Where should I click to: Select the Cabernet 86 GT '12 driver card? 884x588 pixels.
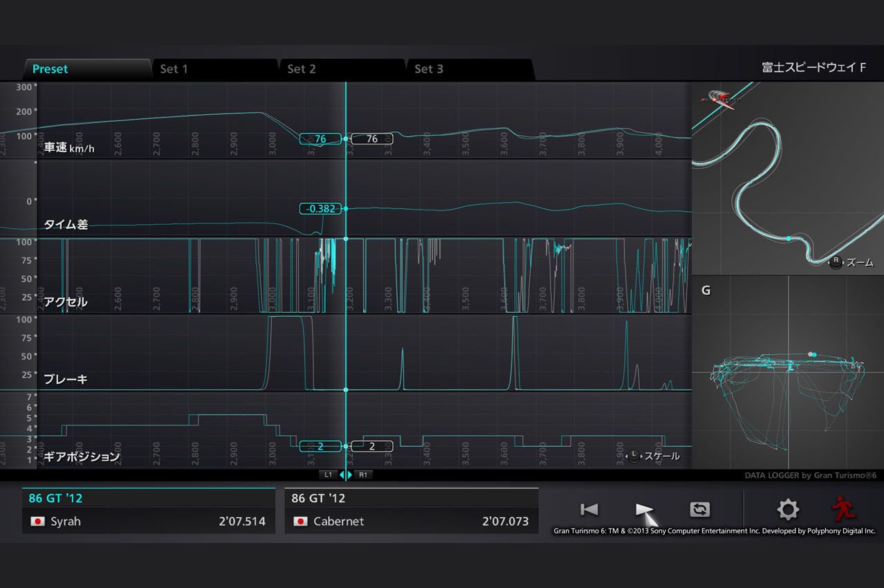[411, 511]
